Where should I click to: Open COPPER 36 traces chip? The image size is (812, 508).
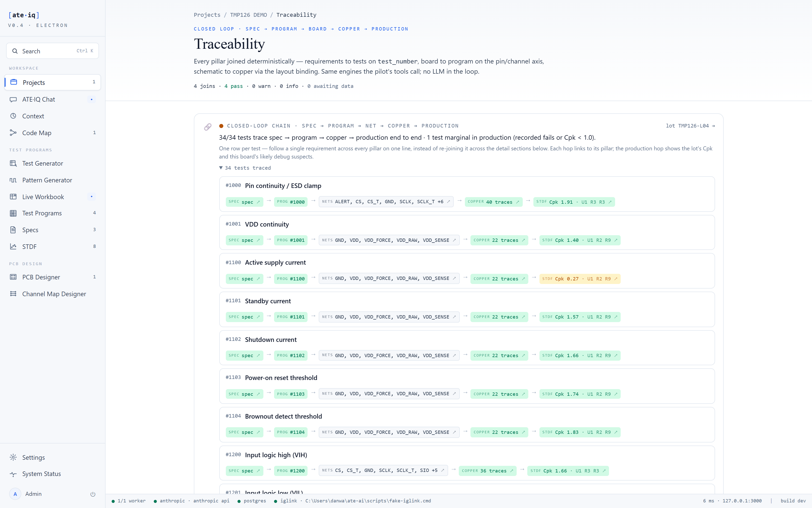pos(487,471)
